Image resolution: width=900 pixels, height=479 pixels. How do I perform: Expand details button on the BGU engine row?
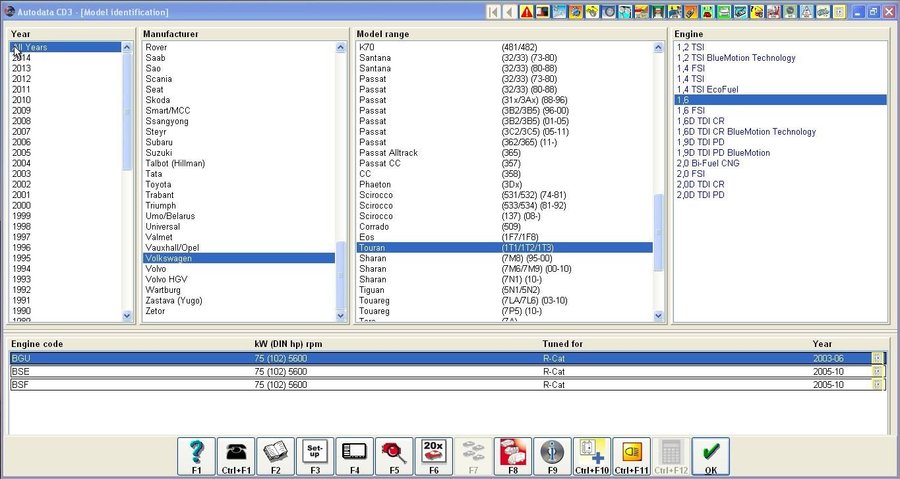(x=878, y=358)
